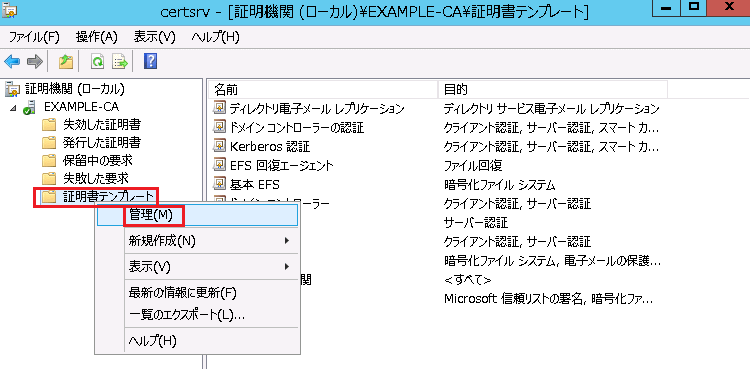The image size is (750, 369).
Task: Select the EXAMPLE-CA tree label
Action: point(81,107)
